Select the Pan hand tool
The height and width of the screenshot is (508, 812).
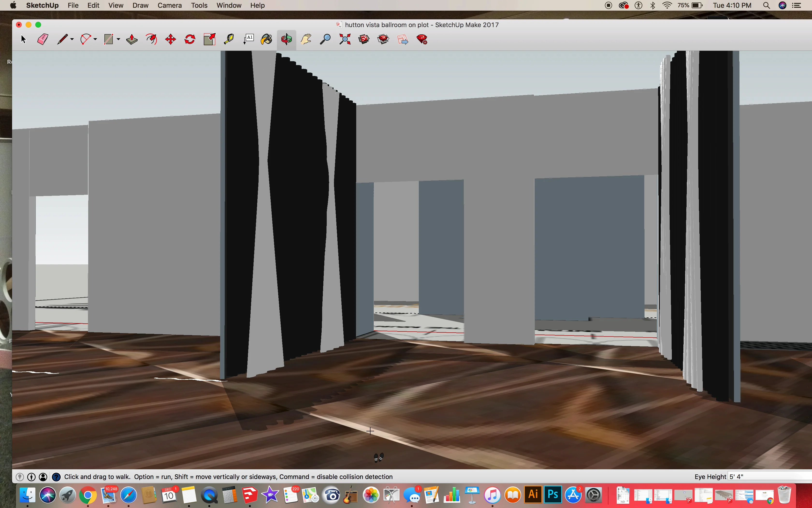306,40
